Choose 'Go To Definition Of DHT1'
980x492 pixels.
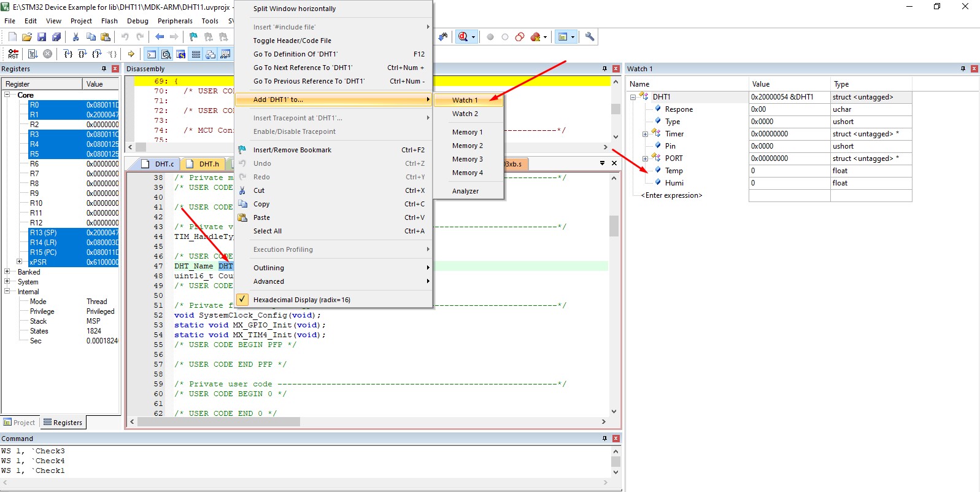295,54
